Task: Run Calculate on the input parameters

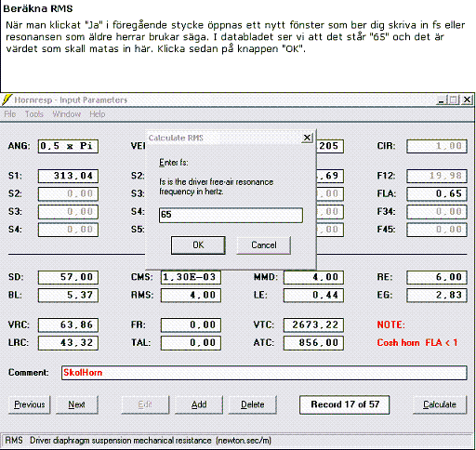Action: [440, 404]
